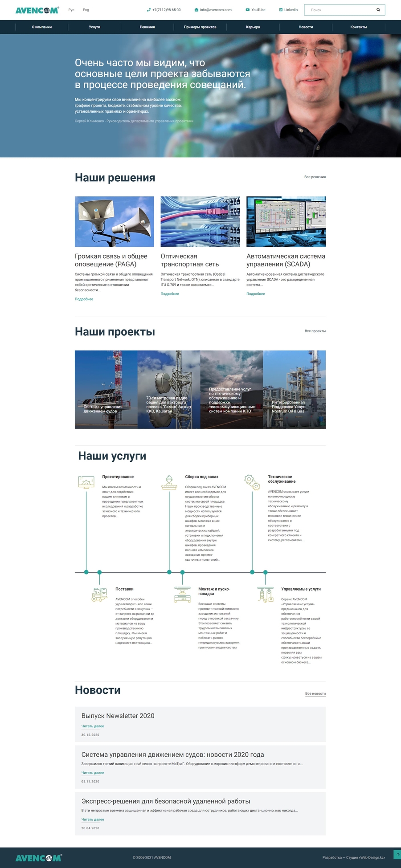Click the Монтаж и пуско-наладка icon
Viewport: 401px width, 868px height.
(x=182, y=595)
